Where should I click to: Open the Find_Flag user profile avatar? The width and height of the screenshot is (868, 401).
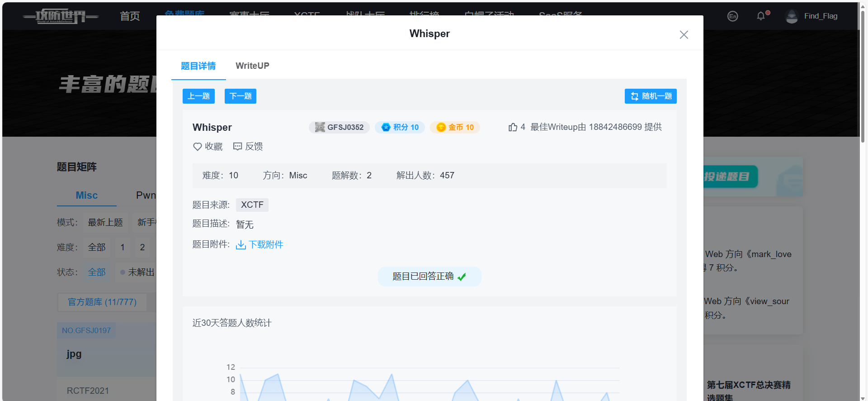792,16
